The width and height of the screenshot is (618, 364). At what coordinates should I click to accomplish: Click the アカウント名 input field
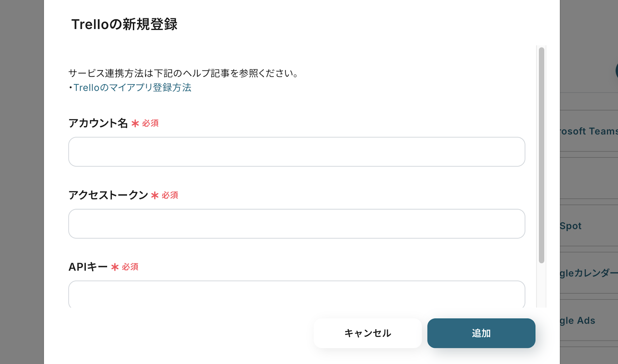point(296,152)
